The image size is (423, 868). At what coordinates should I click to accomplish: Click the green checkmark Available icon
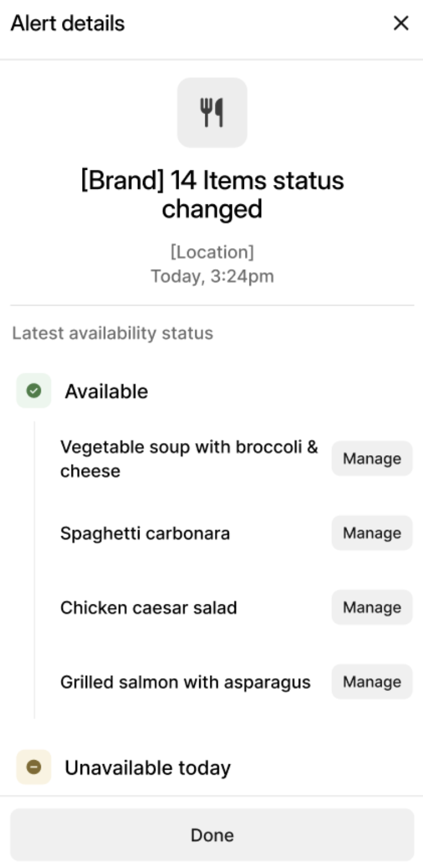point(34,391)
